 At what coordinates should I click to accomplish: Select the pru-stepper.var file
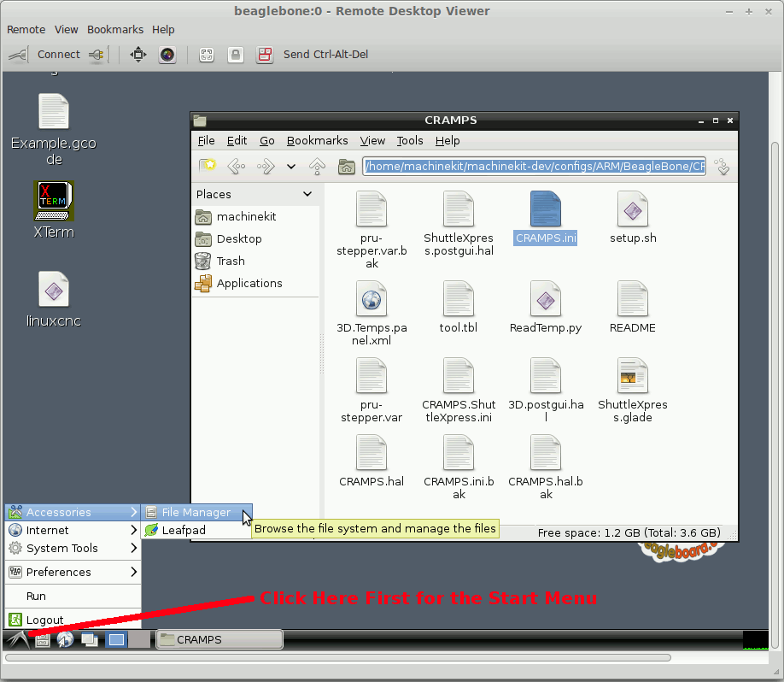click(x=372, y=391)
